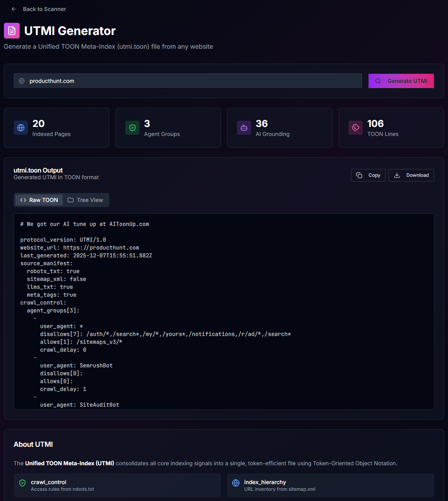This screenshot has width=448, height=501.
Task: Click the 'robots_txt: true' line
Action: [53, 271]
